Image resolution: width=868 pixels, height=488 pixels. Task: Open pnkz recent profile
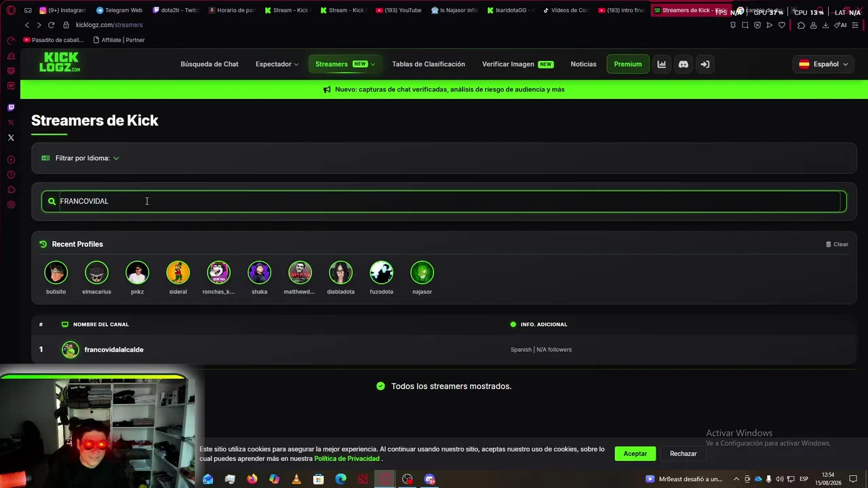pos(137,278)
